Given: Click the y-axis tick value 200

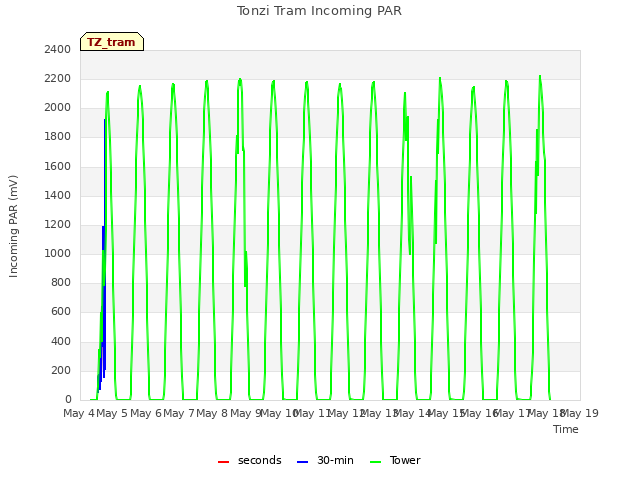Looking at the screenshot, I should (61, 371).
